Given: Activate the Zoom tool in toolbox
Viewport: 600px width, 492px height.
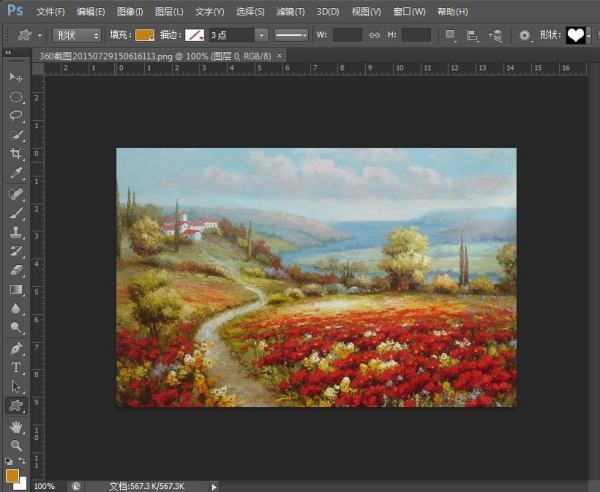Looking at the screenshot, I should coord(16,445).
